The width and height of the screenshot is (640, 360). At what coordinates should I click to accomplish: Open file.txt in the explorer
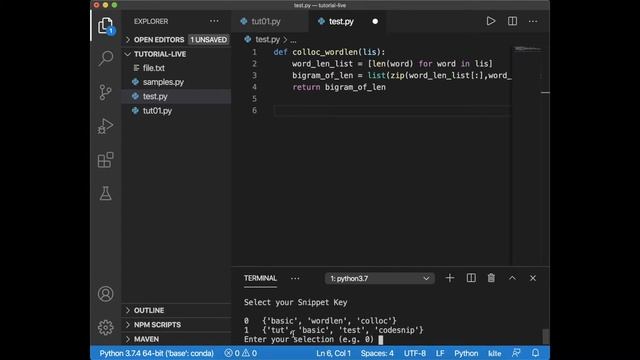click(176, 68)
